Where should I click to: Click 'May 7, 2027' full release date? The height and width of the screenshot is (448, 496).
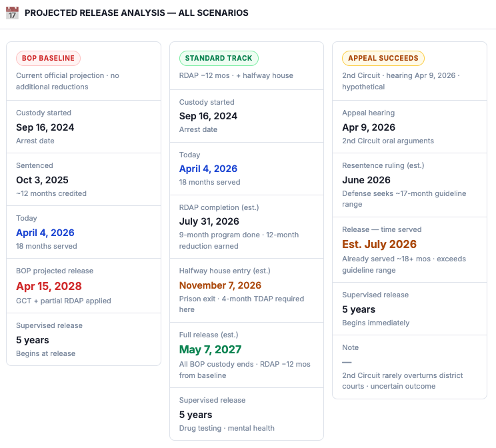tap(211, 349)
